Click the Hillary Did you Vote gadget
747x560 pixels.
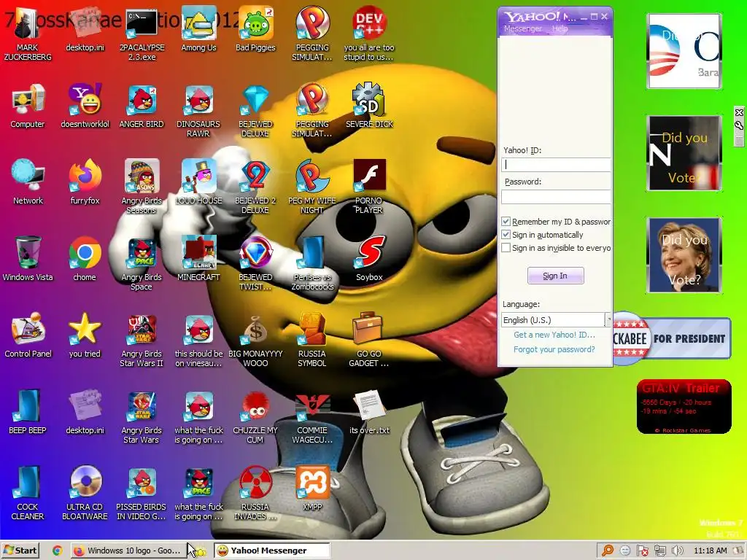pyautogui.click(x=684, y=255)
